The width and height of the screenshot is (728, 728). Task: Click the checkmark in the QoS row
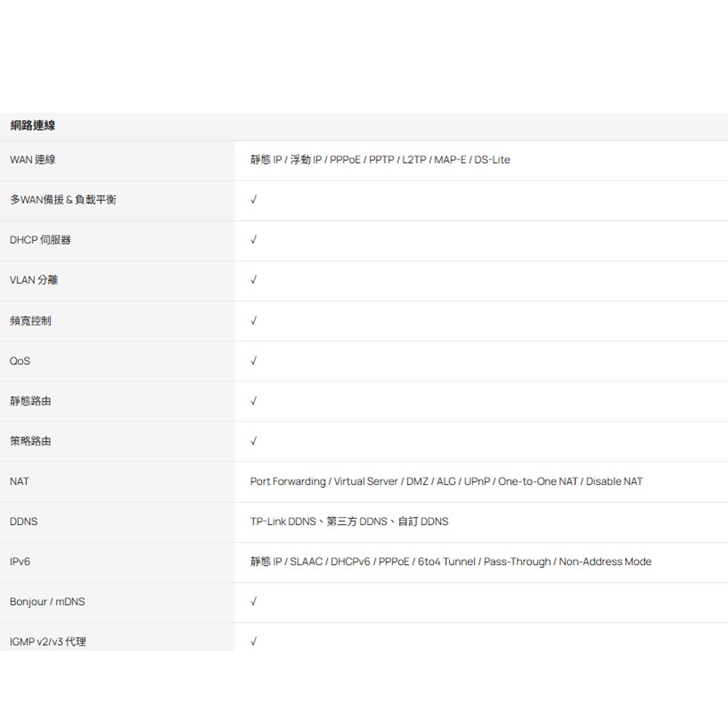(x=253, y=361)
